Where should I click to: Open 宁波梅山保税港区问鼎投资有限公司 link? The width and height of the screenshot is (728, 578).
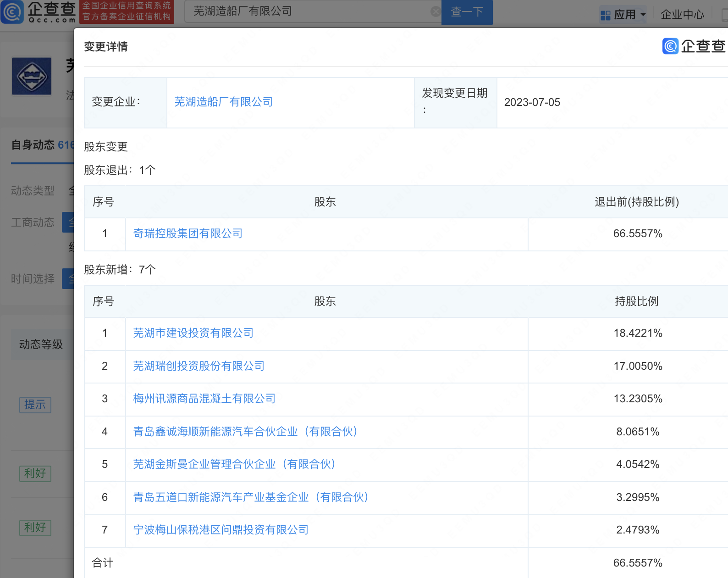tap(221, 530)
